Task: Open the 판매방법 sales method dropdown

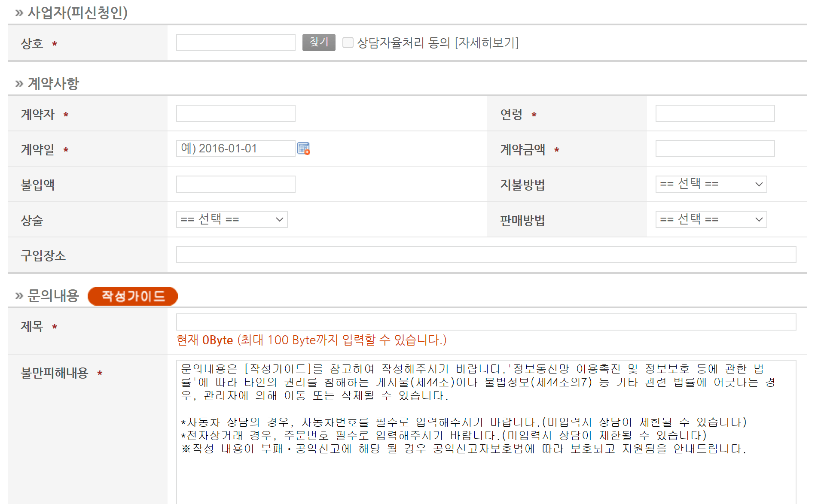Action: [711, 219]
